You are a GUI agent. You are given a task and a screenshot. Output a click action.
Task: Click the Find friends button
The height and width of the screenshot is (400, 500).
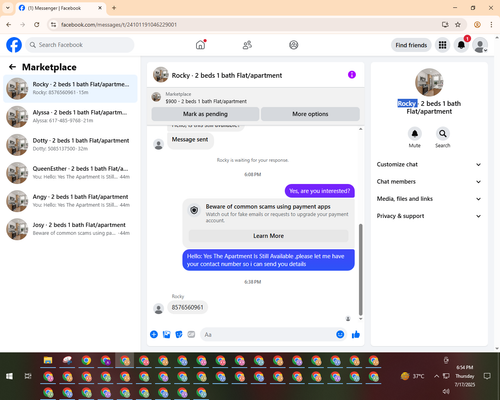coord(411,45)
